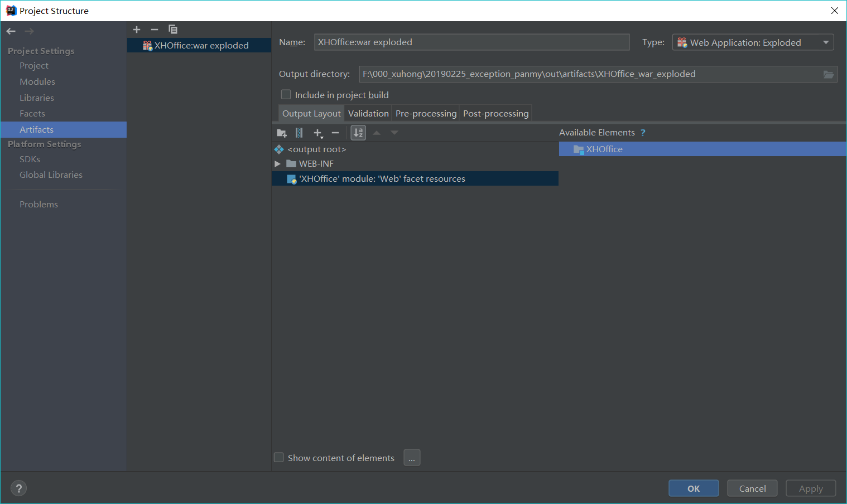Open the show content options ellipsis button
Viewport: 847px width, 504px height.
[x=412, y=458]
